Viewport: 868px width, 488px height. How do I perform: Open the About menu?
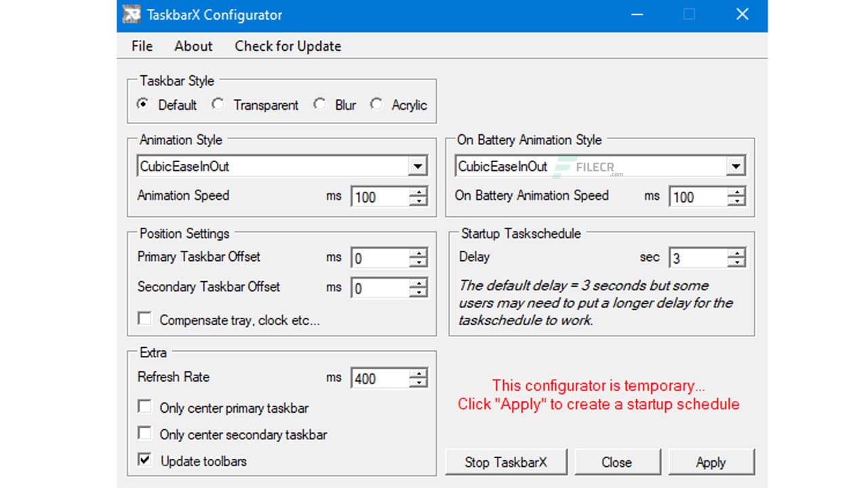pos(193,46)
